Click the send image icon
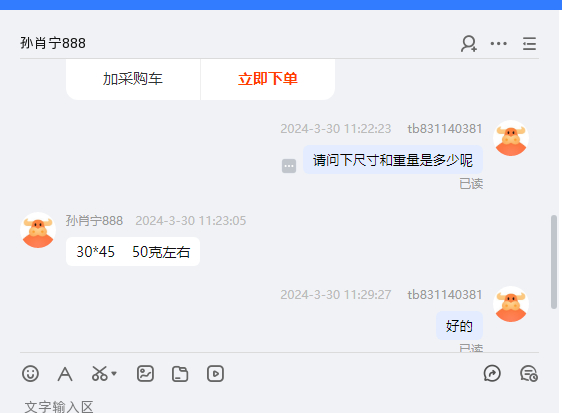The image size is (562, 413). coord(145,374)
